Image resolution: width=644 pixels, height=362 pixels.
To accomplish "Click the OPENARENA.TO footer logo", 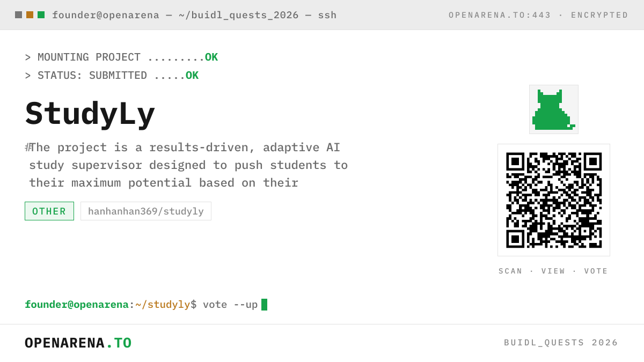I will 78,343.
